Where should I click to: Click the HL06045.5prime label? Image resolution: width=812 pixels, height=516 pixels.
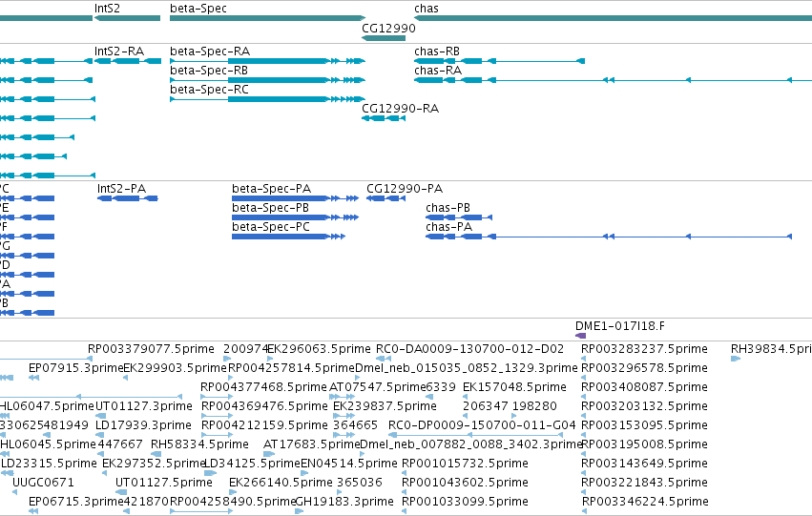click(x=48, y=444)
